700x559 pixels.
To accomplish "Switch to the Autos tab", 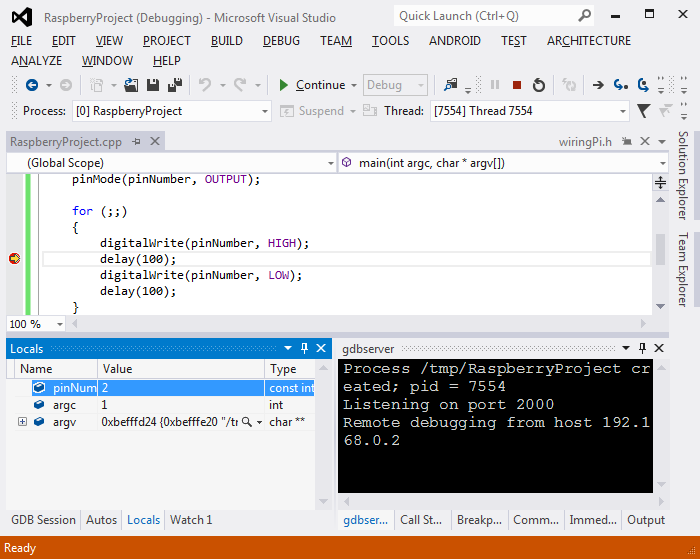I will 101,520.
